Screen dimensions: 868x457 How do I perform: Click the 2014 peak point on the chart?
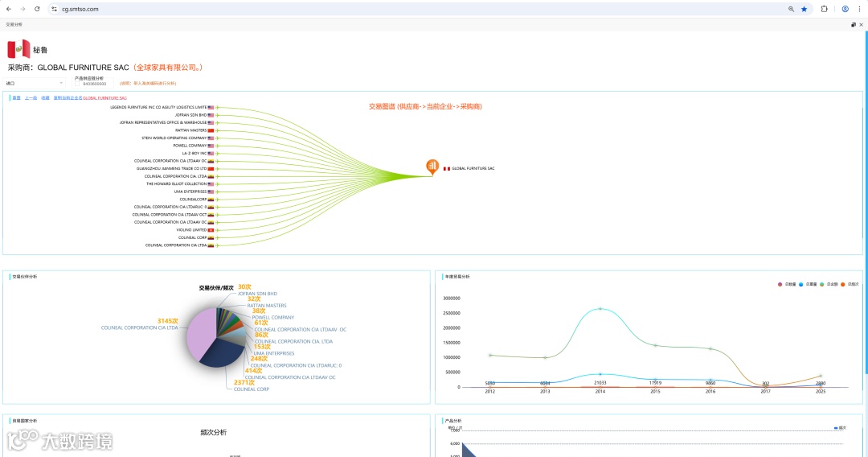600,308
